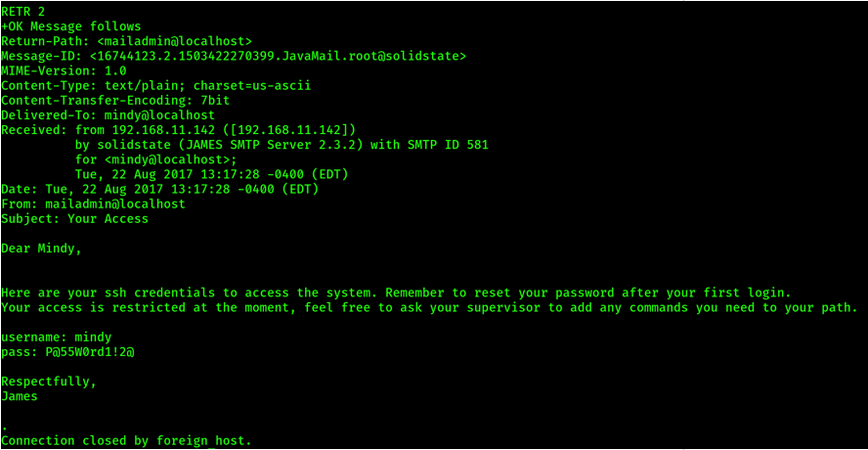Click the 'Connection closed by foreign host' line
Viewport: 868px width, 450px height.
tap(126, 441)
